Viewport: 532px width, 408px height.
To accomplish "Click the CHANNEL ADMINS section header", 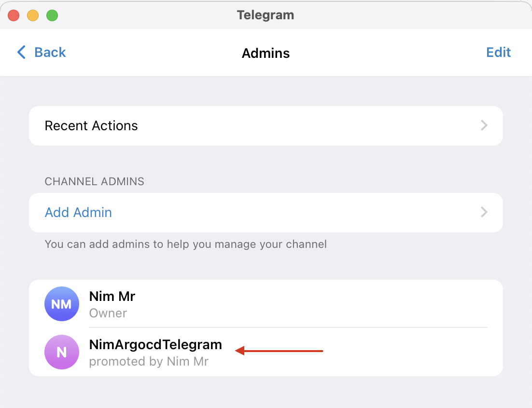I will click(94, 182).
